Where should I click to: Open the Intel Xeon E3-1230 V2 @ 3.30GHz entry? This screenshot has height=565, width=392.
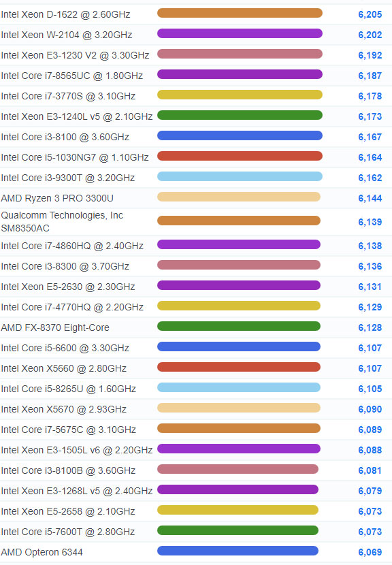click(75, 55)
